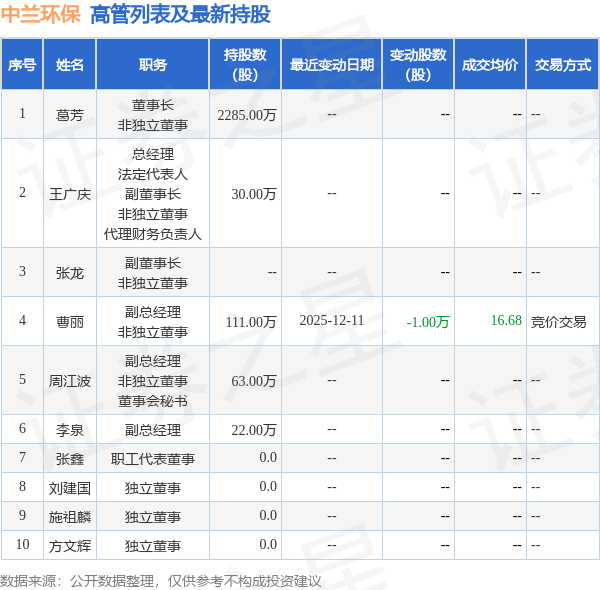This screenshot has width=600, height=590.
Task: Click the 变动股数(股) column header
Action: point(418,65)
